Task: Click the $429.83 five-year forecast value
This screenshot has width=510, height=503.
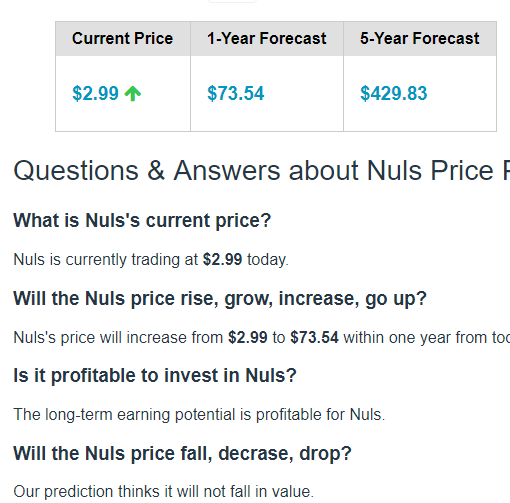Action: (393, 93)
